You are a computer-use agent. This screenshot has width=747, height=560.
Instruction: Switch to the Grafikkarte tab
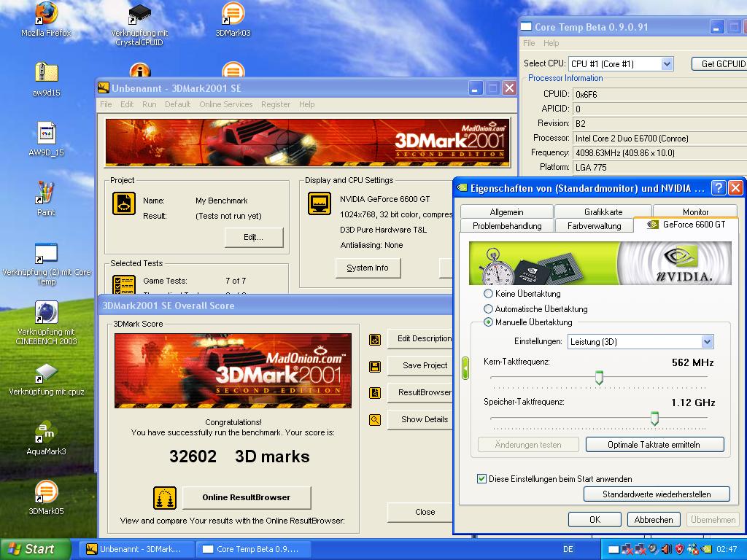pyautogui.click(x=603, y=212)
